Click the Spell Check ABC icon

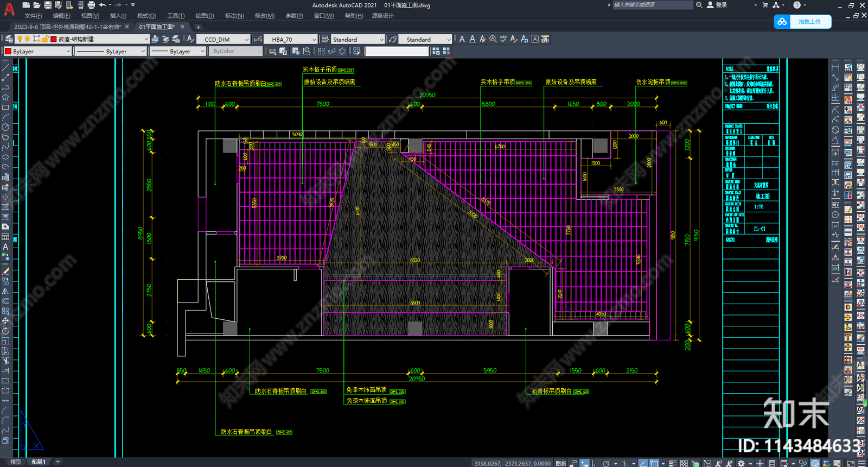(x=503, y=39)
